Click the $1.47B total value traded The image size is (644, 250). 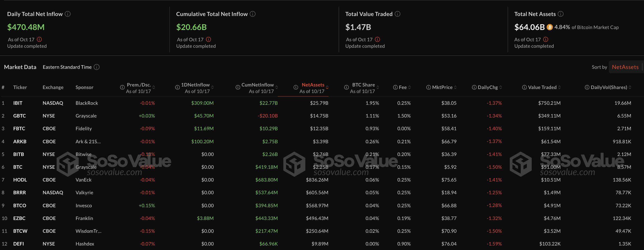pyautogui.click(x=358, y=27)
